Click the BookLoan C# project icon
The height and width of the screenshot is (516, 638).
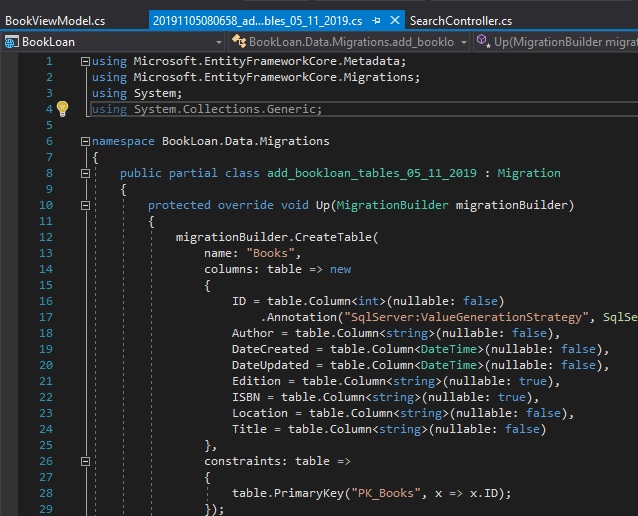[11, 42]
